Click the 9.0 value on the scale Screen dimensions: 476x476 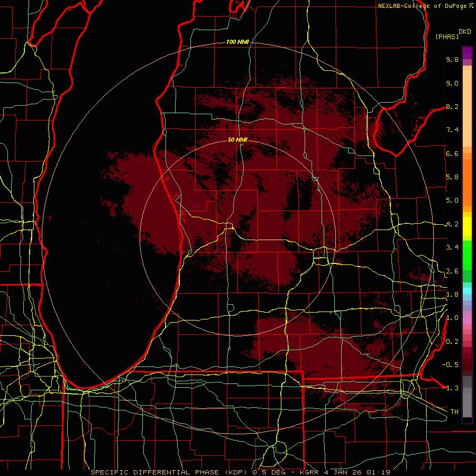(452, 83)
